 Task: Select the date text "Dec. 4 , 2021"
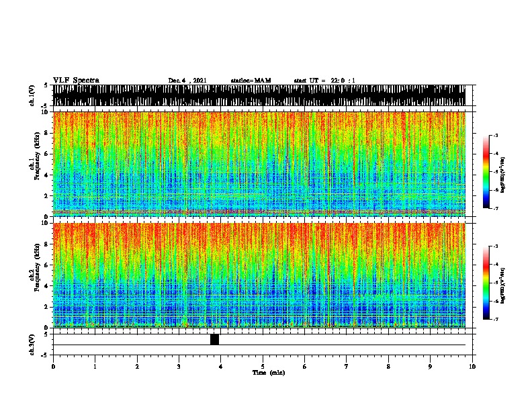point(187,81)
